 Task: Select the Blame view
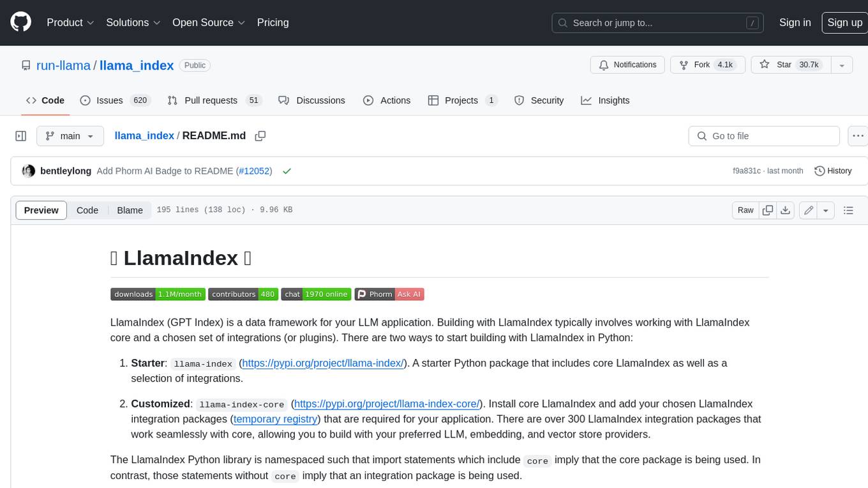(130, 210)
